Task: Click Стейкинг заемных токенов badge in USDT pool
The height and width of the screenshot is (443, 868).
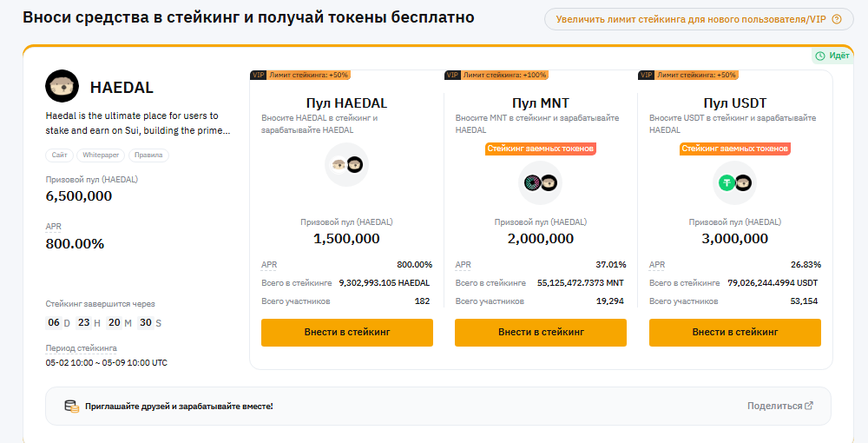Action: click(734, 149)
